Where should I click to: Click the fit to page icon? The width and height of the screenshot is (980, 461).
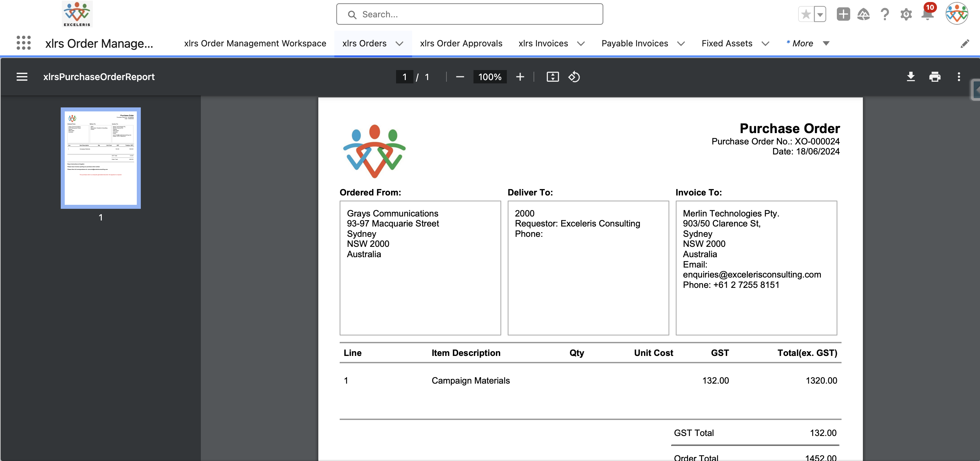[x=552, y=77]
